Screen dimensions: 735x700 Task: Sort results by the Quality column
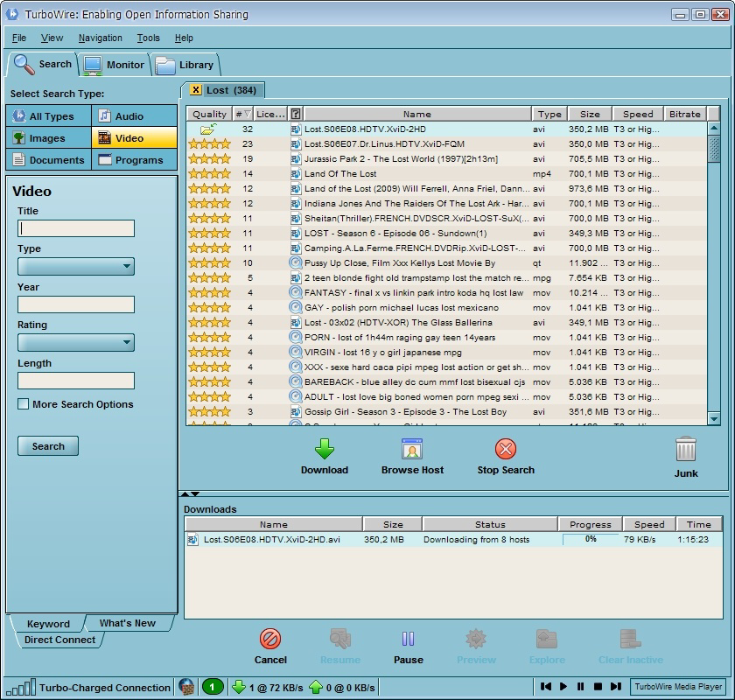(x=209, y=114)
